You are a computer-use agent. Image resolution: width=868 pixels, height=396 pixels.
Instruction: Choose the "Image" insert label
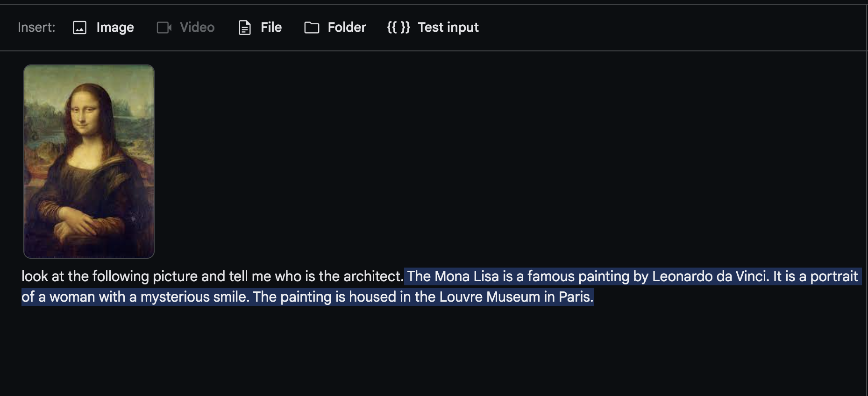point(115,28)
